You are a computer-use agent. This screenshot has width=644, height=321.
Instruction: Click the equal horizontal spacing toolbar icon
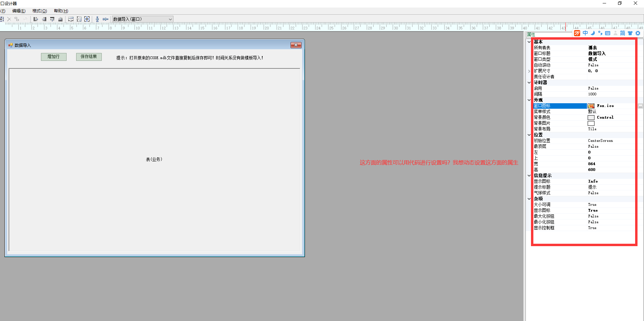coord(106,19)
